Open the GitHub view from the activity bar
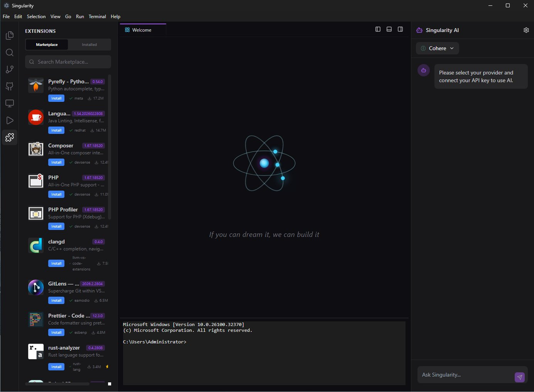Screen dimensions: 534x392 pos(9,86)
